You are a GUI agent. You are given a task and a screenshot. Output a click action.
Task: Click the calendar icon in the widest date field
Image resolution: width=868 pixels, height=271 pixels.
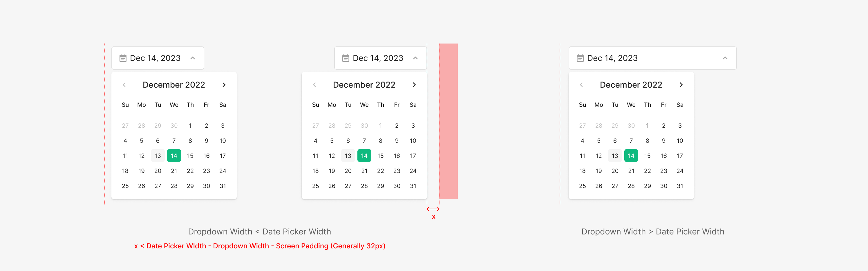point(580,58)
